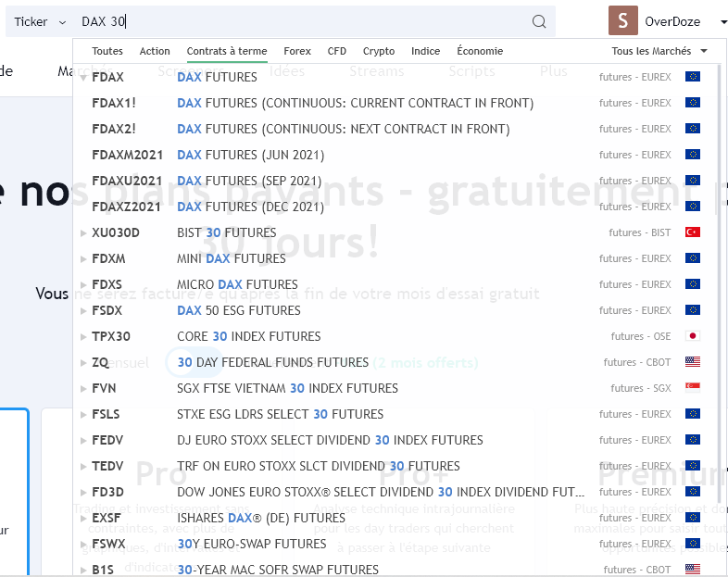Select 30 DAY FEDERAL FUNDS FUTURES

click(x=395, y=363)
